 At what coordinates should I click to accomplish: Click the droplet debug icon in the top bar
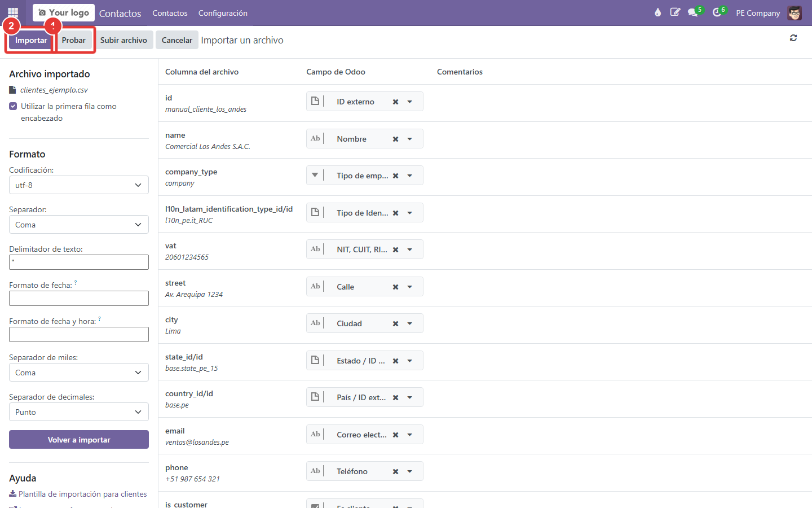point(657,12)
